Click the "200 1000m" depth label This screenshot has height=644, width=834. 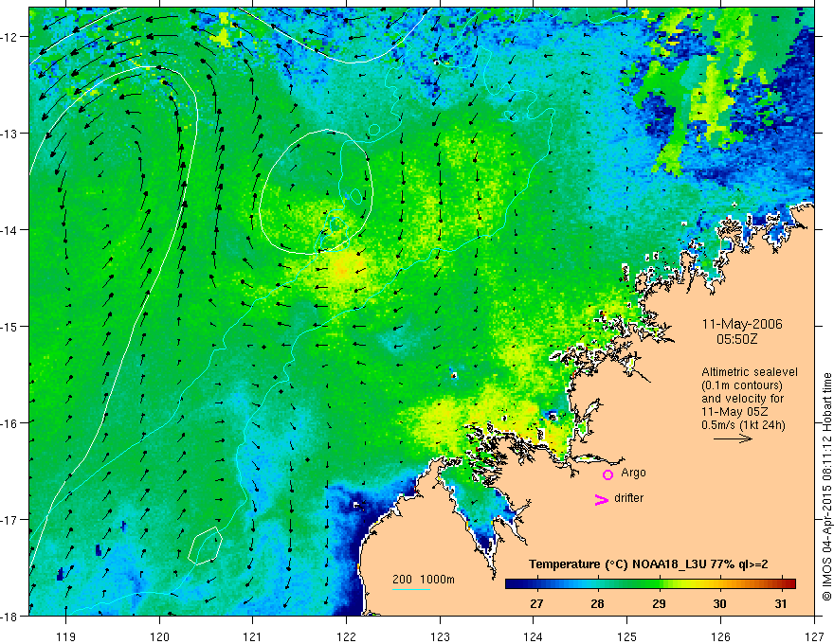pyautogui.click(x=424, y=580)
